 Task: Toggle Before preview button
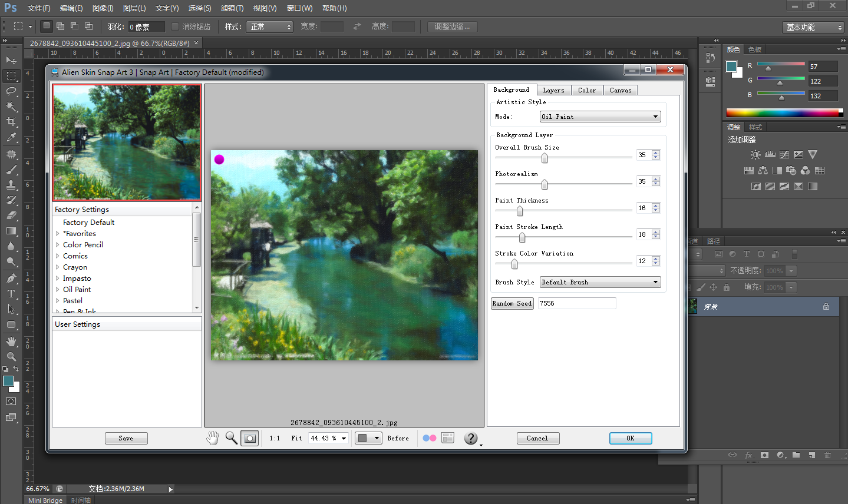398,438
